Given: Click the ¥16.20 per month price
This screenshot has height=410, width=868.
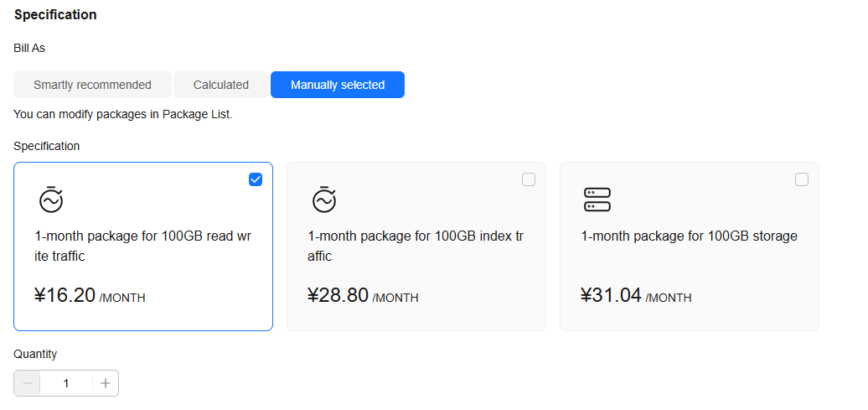Looking at the screenshot, I should point(90,295).
